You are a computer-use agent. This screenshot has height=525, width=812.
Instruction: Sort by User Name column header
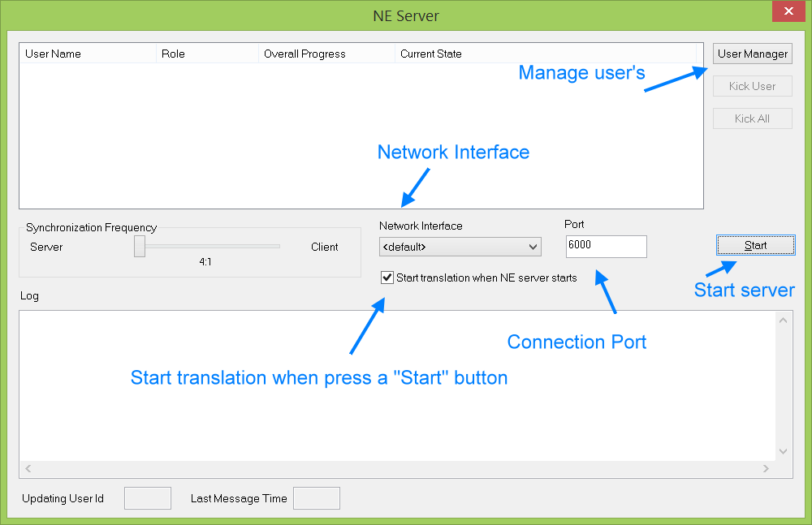tap(88, 54)
